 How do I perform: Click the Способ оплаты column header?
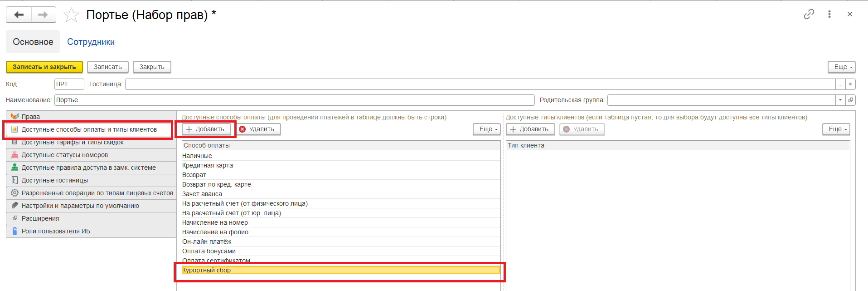click(x=341, y=146)
